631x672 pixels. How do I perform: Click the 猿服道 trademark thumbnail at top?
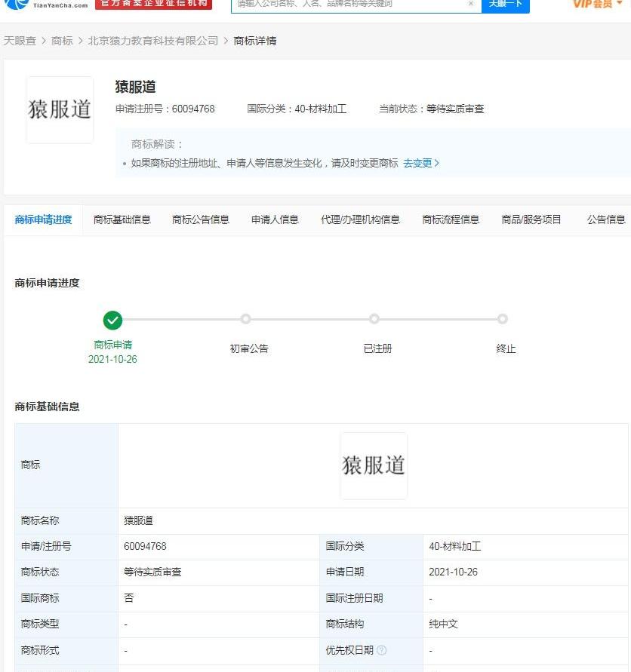[60, 109]
